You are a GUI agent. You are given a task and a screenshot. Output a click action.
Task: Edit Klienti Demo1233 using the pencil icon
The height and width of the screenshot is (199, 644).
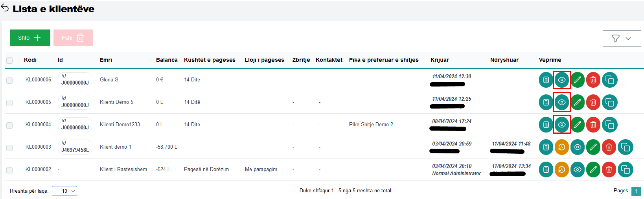point(577,125)
